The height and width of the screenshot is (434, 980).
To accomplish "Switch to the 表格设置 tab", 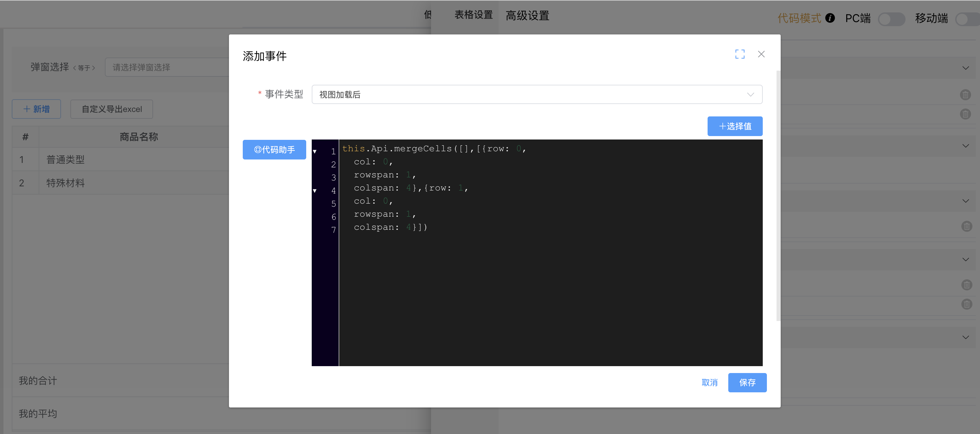I will click(473, 15).
